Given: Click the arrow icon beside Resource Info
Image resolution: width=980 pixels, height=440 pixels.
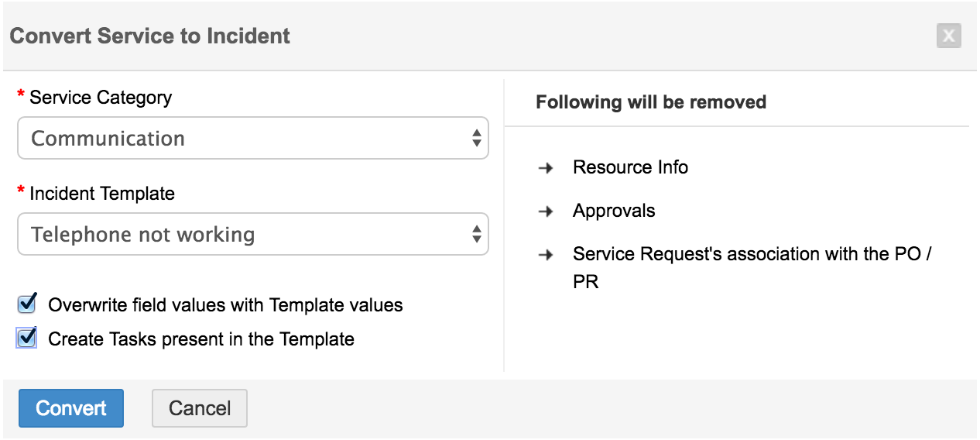Looking at the screenshot, I should (546, 168).
